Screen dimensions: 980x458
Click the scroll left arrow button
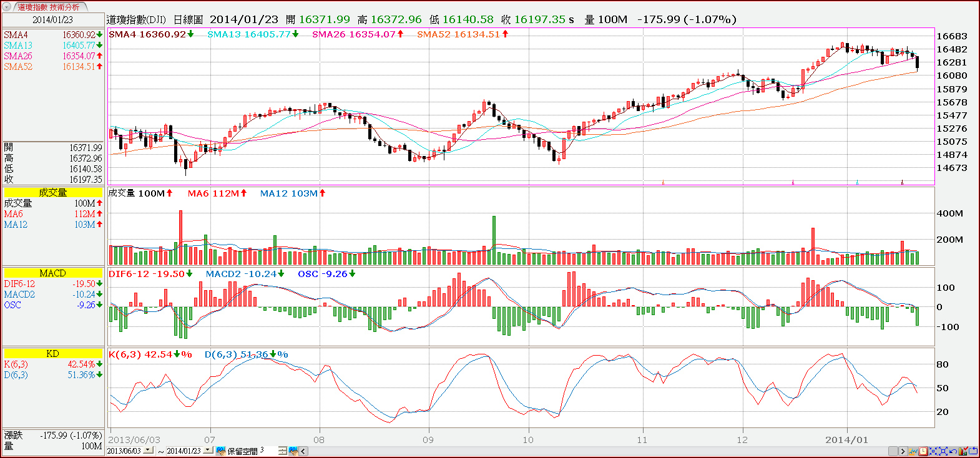[303, 451]
